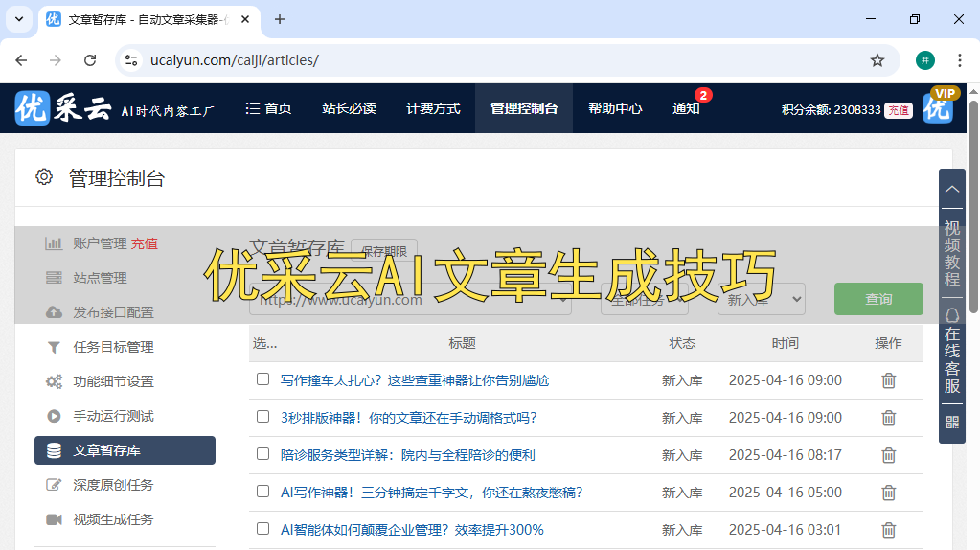
Task: Open 计费方式 in the top navigation
Action: [433, 108]
